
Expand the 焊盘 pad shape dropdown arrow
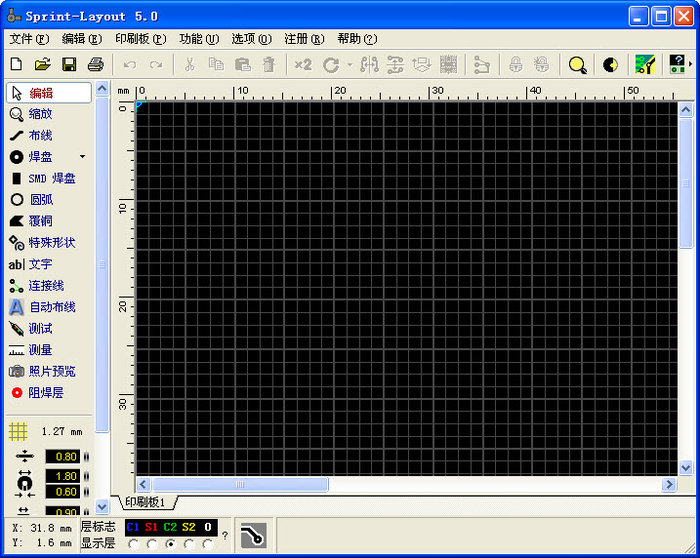[x=82, y=157]
